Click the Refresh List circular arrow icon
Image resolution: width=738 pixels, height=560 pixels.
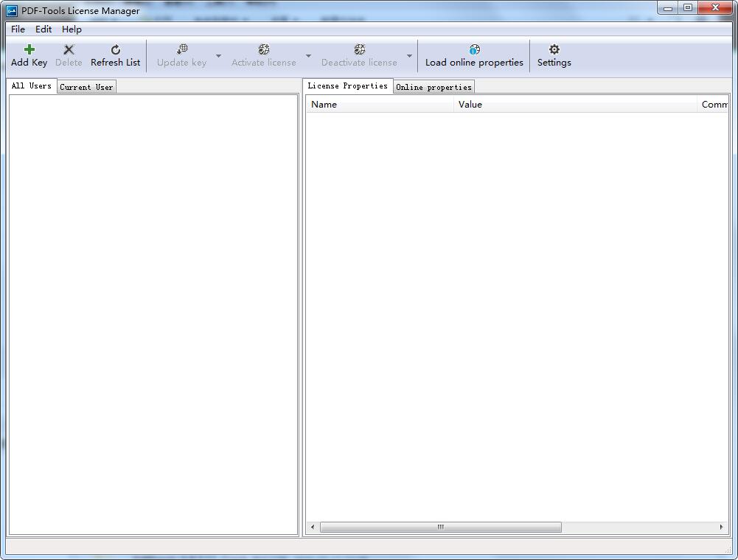115,49
